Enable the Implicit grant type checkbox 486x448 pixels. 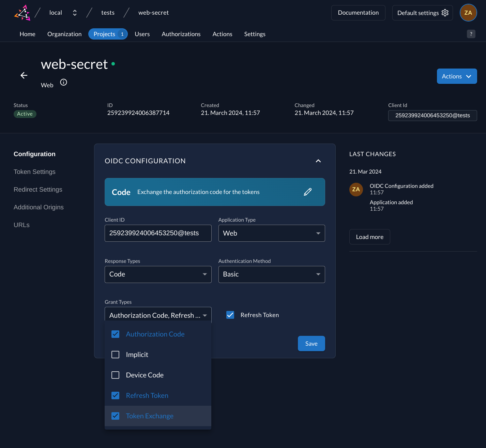click(x=115, y=355)
